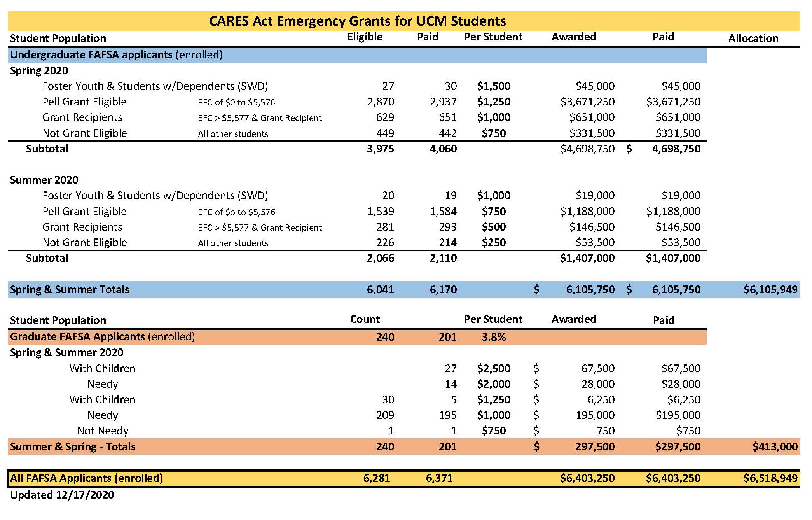Select the $250 per student value
Viewport: 812px width, 520px height.
(x=494, y=243)
